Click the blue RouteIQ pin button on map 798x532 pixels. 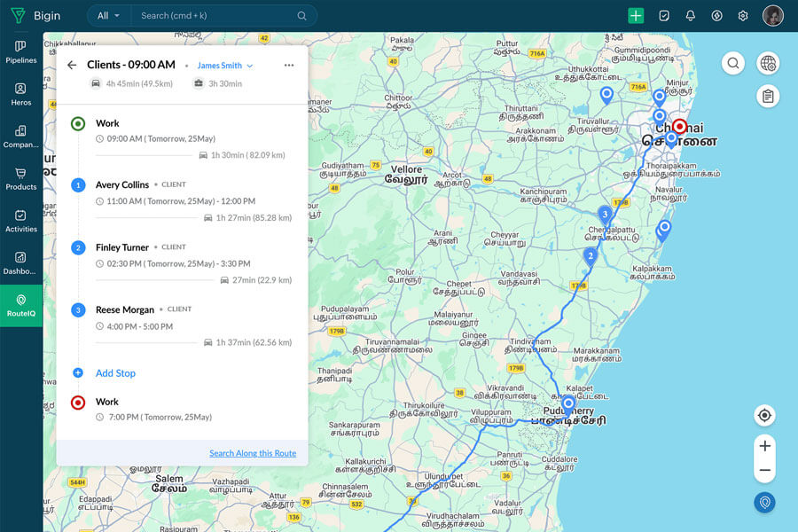(x=764, y=503)
